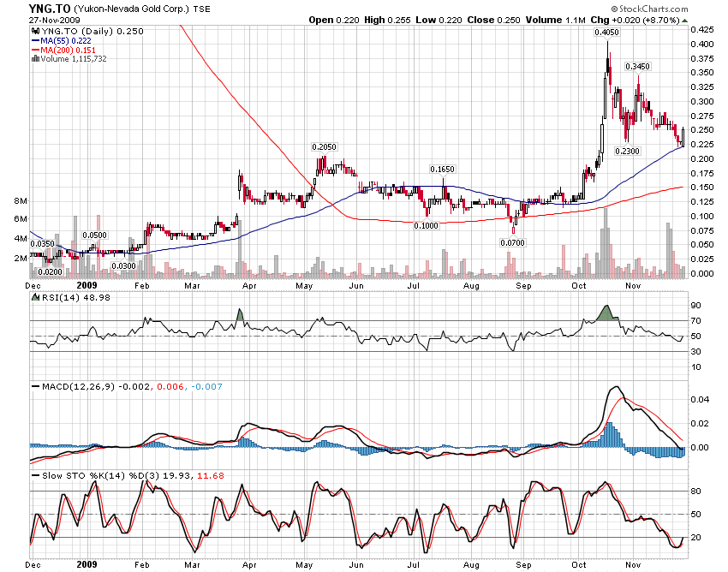The width and height of the screenshot is (728, 572).
Task: Select the red MA(200) line swatch in legend
Action: [35, 50]
